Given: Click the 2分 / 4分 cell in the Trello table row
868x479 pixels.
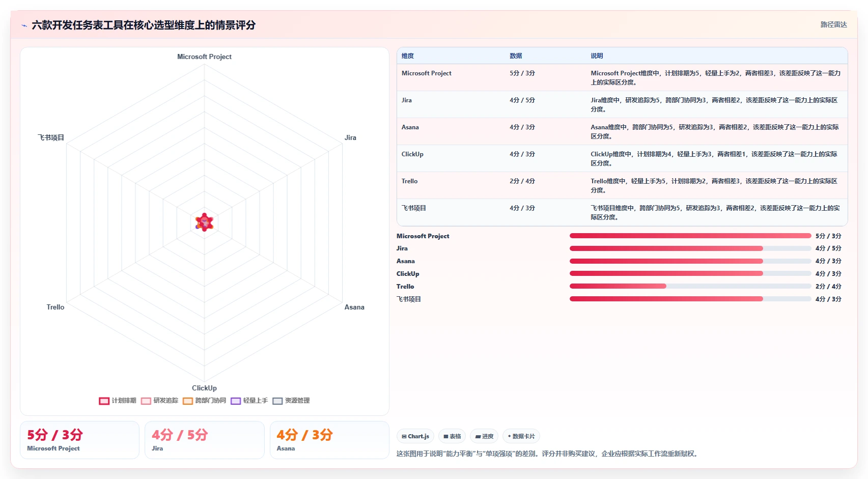Looking at the screenshot, I should [522, 181].
